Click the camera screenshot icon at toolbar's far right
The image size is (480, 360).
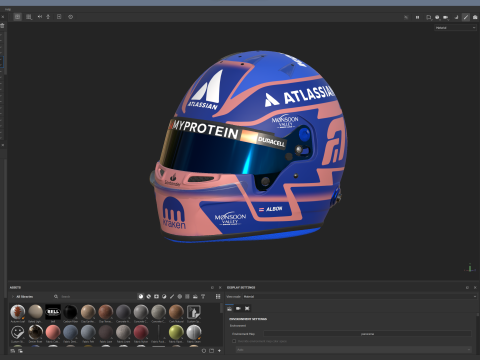(x=475, y=17)
